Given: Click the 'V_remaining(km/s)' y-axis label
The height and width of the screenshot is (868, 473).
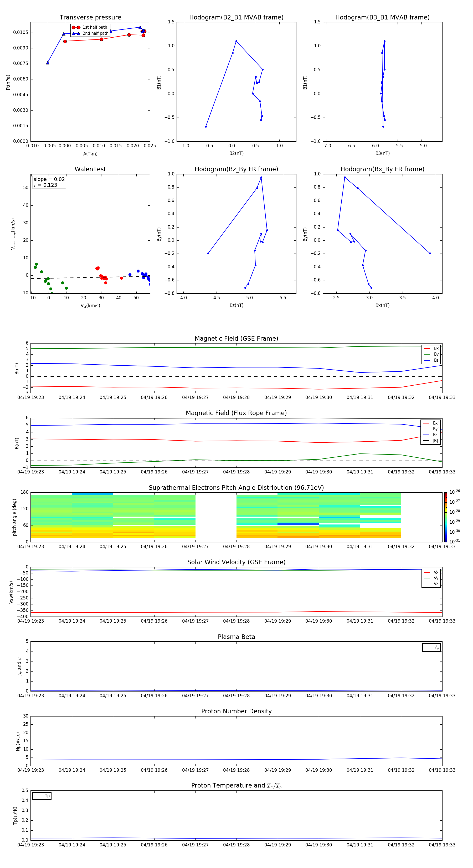Looking at the screenshot, I should pos(13,234).
